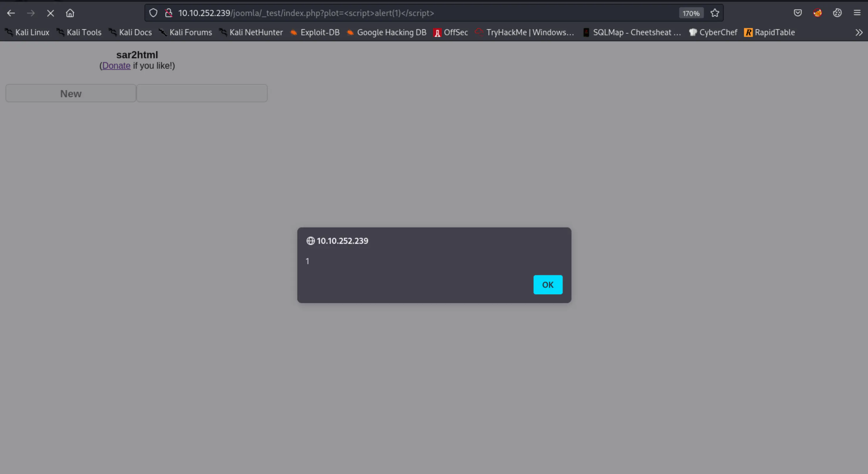
Task: Save page to Pocket
Action: (798, 13)
